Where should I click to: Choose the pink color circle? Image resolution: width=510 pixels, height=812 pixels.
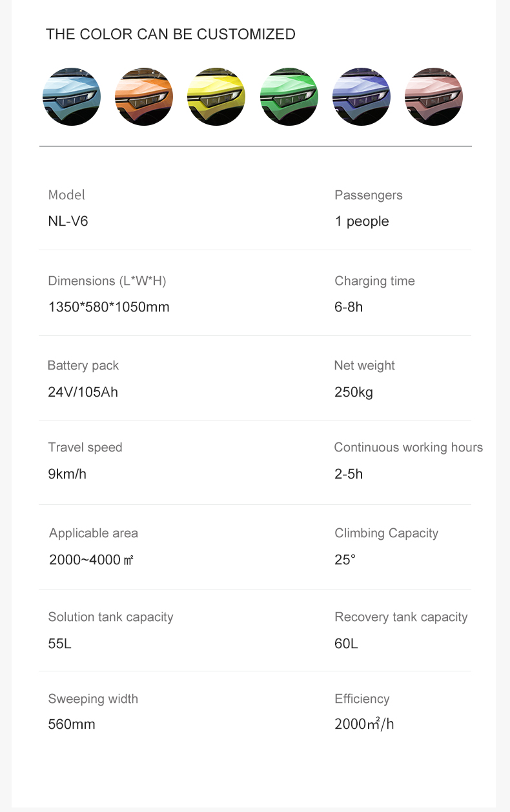coord(433,97)
